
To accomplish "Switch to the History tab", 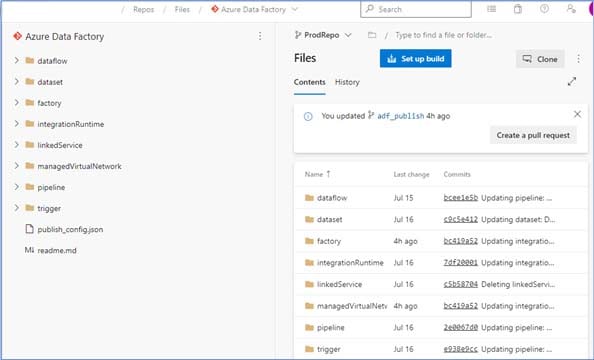I will tap(347, 82).
